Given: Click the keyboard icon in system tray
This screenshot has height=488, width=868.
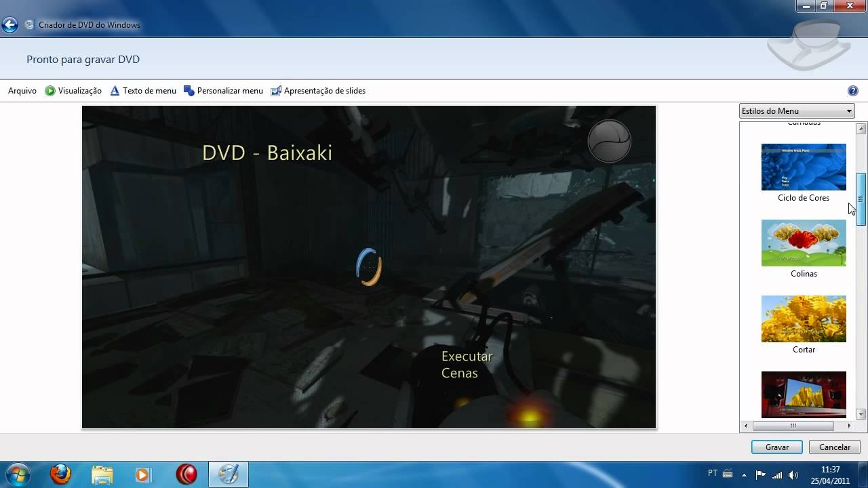Looking at the screenshot, I should click(728, 474).
